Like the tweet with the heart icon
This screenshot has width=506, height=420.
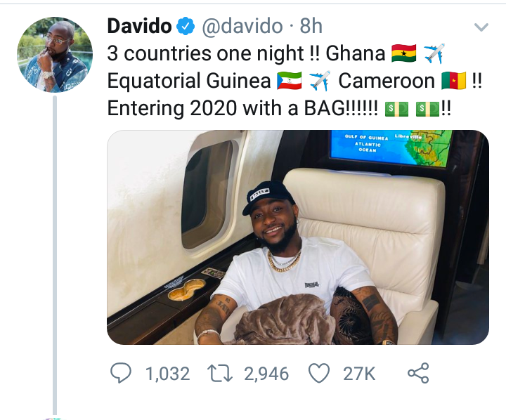pos(319,373)
